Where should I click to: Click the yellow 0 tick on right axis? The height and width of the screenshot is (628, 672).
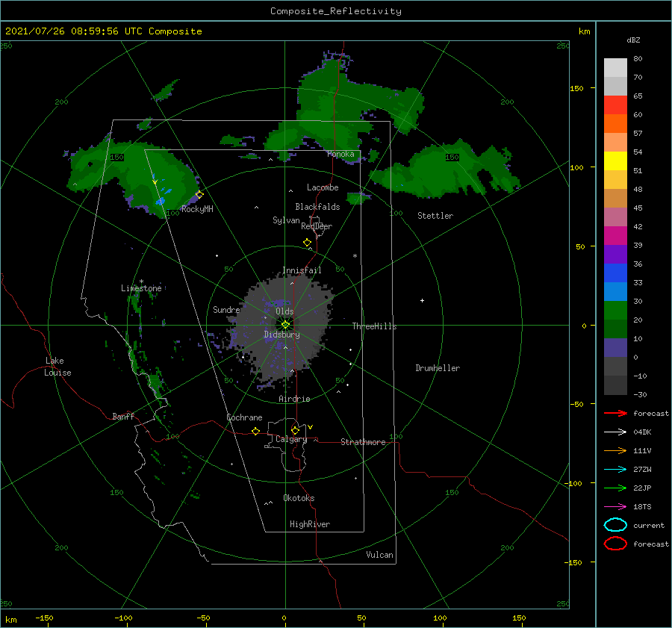[x=584, y=326]
